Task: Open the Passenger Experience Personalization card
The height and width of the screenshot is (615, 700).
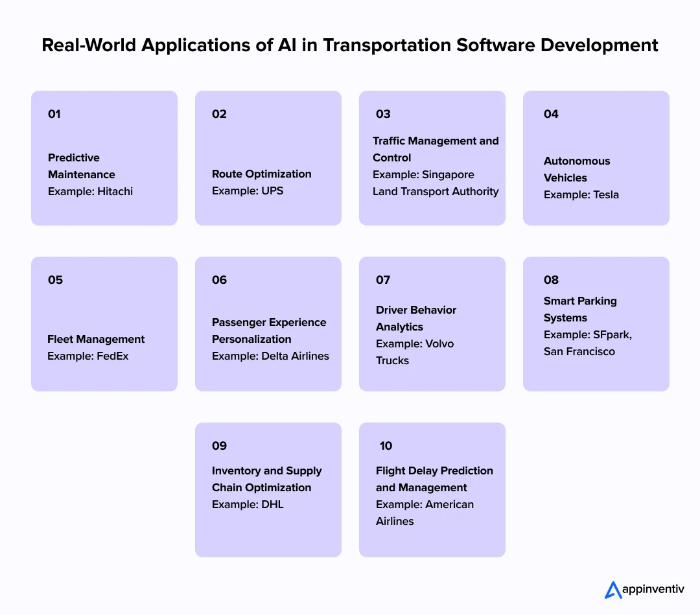Action: tap(268, 323)
